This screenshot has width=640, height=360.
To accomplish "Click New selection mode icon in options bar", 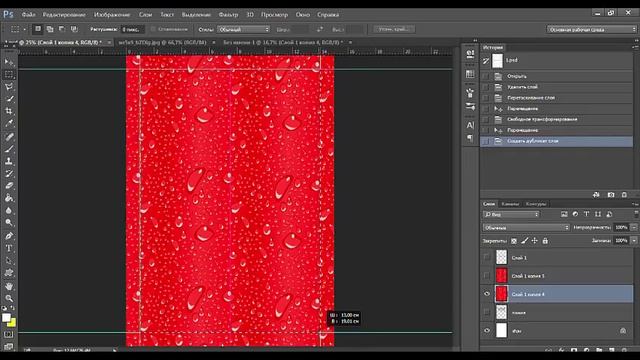I will pos(38,29).
